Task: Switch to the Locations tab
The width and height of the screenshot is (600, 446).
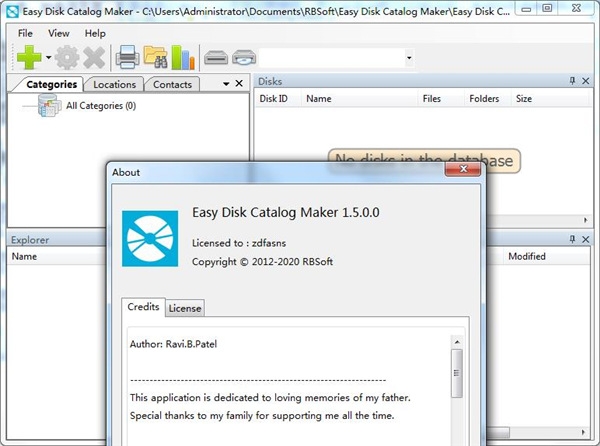Action: 114,85
